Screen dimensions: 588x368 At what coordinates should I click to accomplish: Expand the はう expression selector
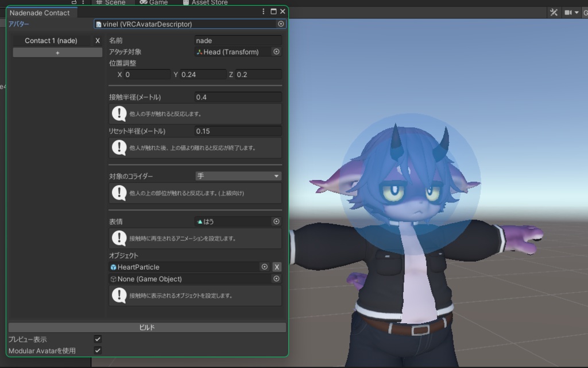pyautogui.click(x=235, y=221)
